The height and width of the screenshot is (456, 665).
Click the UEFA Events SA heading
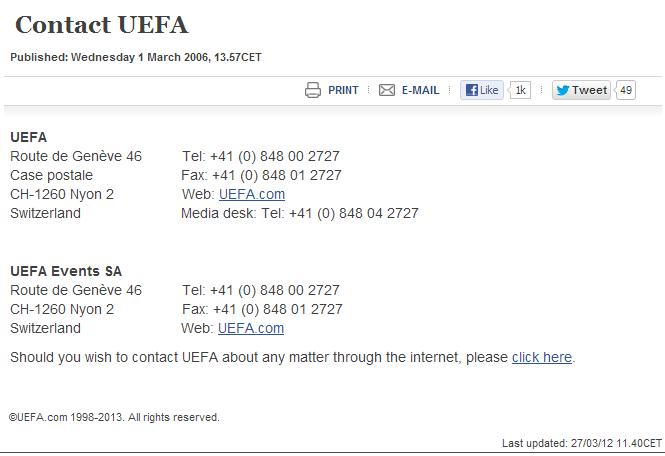[66, 271]
